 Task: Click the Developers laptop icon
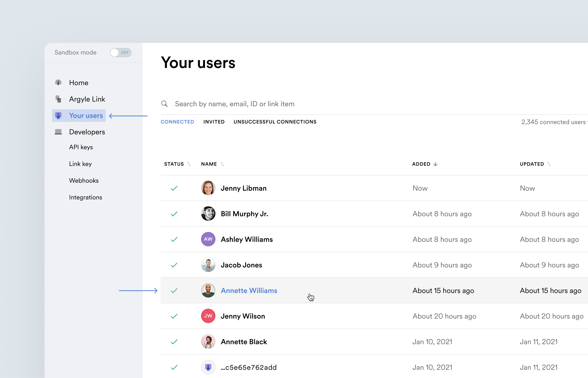[58, 132]
